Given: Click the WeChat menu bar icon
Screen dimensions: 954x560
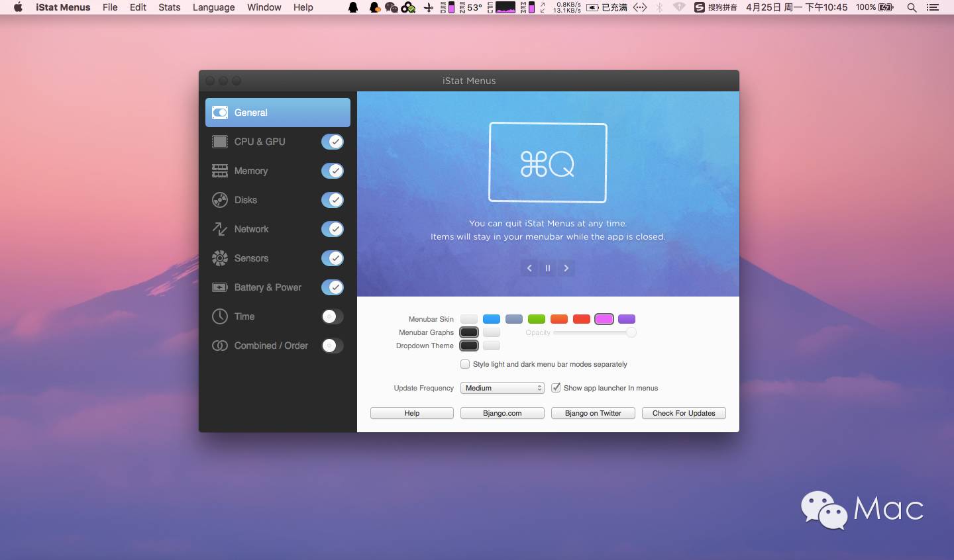Looking at the screenshot, I should 391,7.
